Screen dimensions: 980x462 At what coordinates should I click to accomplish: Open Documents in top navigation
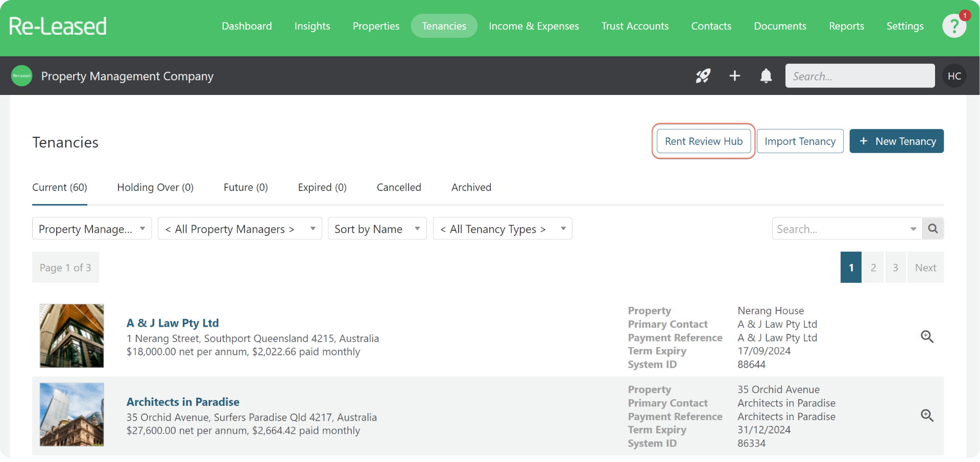(780, 26)
